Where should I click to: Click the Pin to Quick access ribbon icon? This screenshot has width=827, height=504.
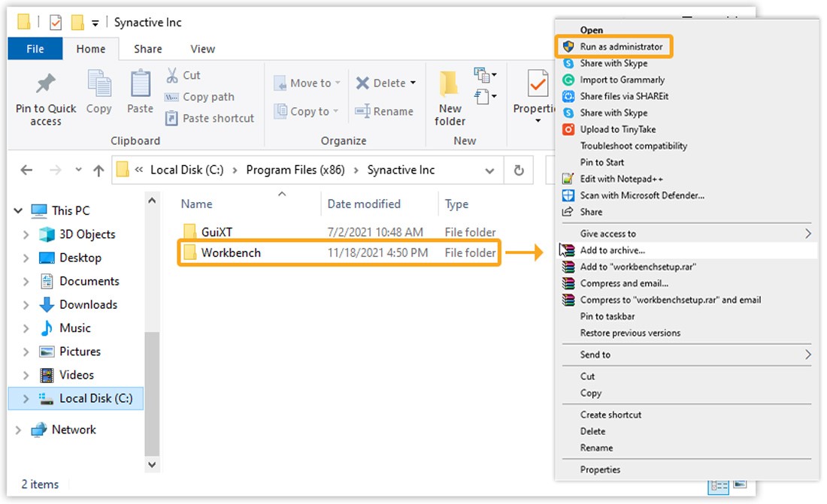46,84
